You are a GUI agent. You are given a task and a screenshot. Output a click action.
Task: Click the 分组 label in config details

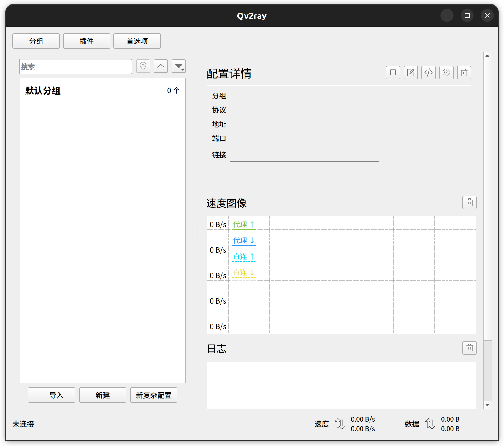point(219,96)
